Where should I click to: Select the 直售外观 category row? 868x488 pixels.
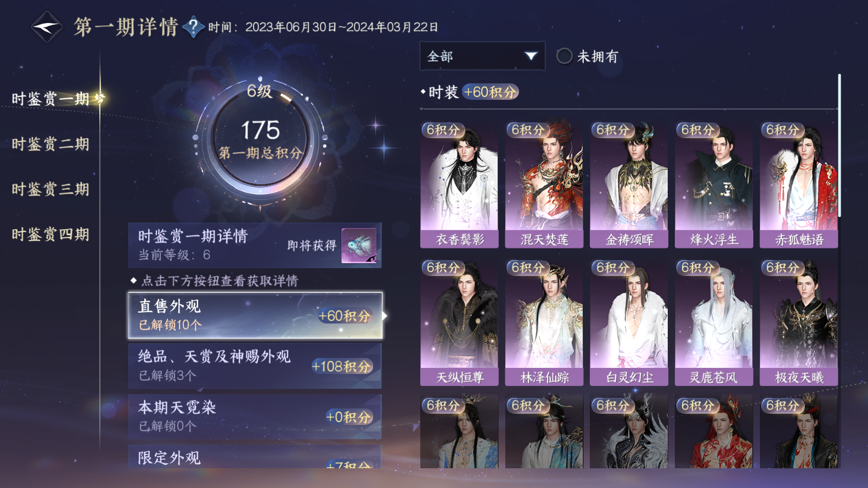click(255, 315)
